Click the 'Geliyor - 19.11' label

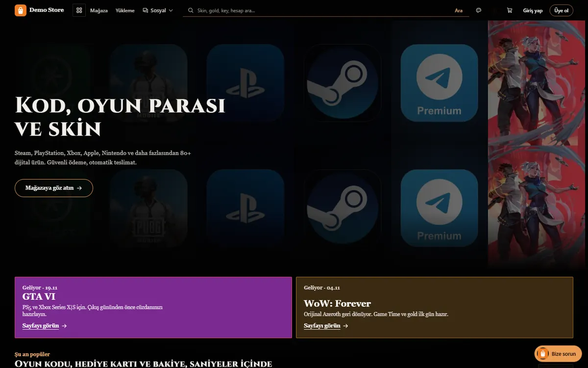pyautogui.click(x=40, y=288)
